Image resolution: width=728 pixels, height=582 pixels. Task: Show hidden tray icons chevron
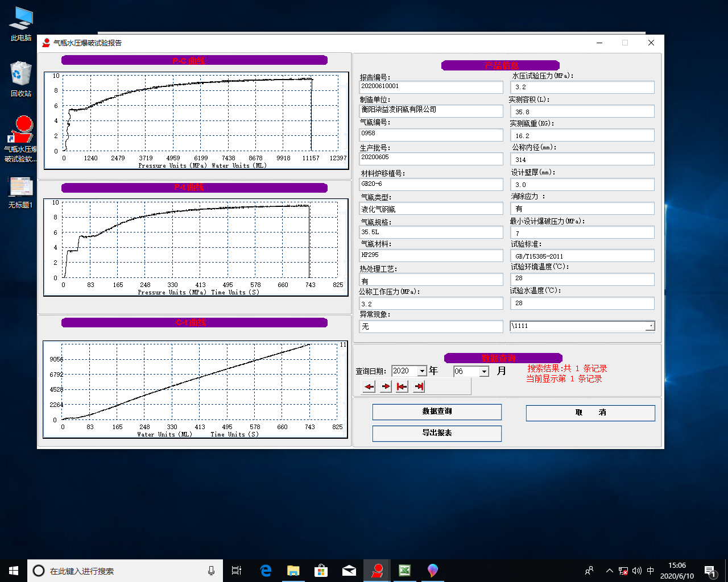pos(609,571)
